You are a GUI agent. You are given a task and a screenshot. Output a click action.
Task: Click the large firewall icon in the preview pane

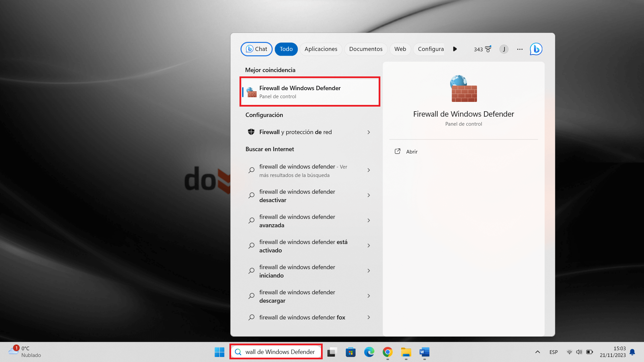tap(464, 88)
